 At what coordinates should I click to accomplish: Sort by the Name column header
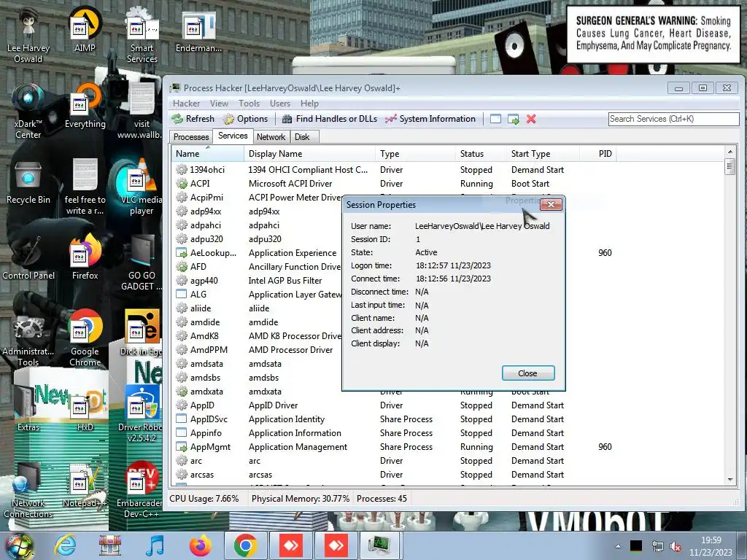click(x=208, y=154)
